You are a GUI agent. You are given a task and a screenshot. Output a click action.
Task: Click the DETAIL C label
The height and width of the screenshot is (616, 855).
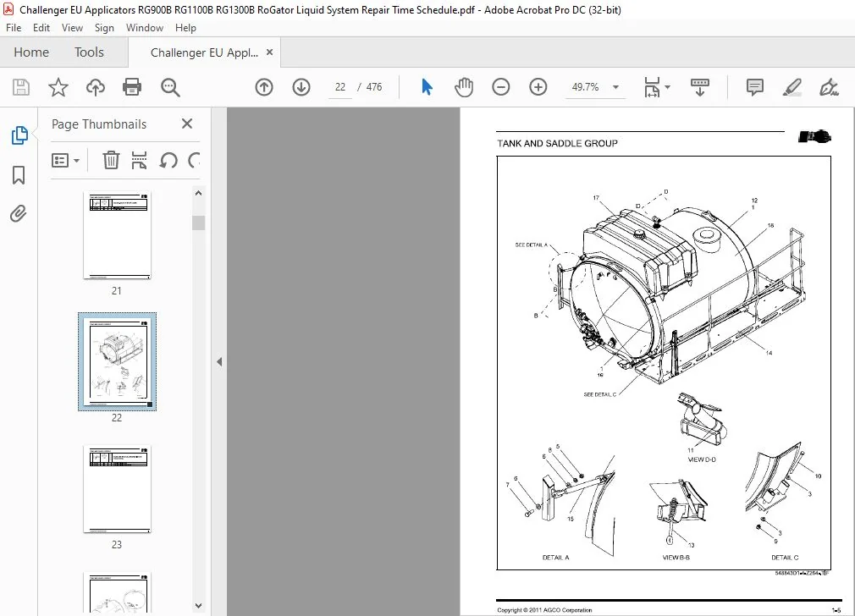coord(785,558)
